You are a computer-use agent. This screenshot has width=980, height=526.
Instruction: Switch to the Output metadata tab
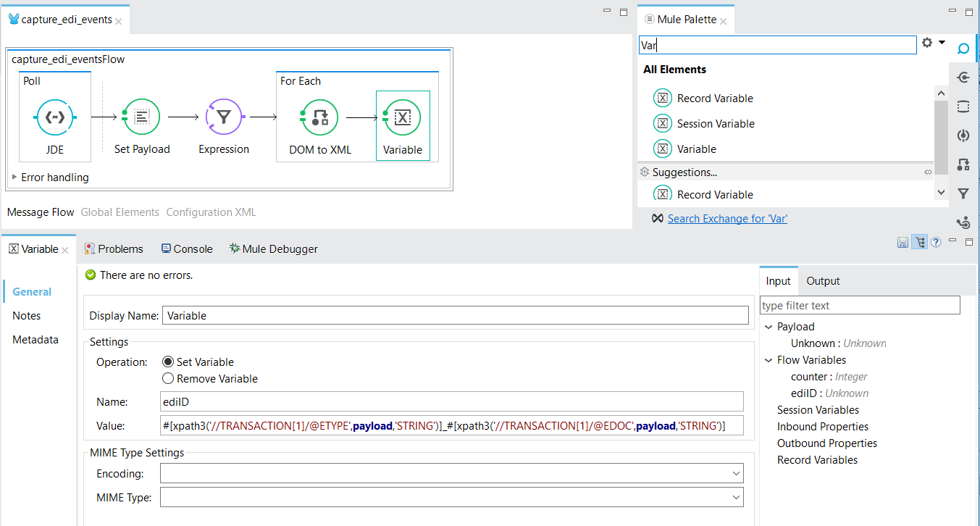[x=823, y=281]
